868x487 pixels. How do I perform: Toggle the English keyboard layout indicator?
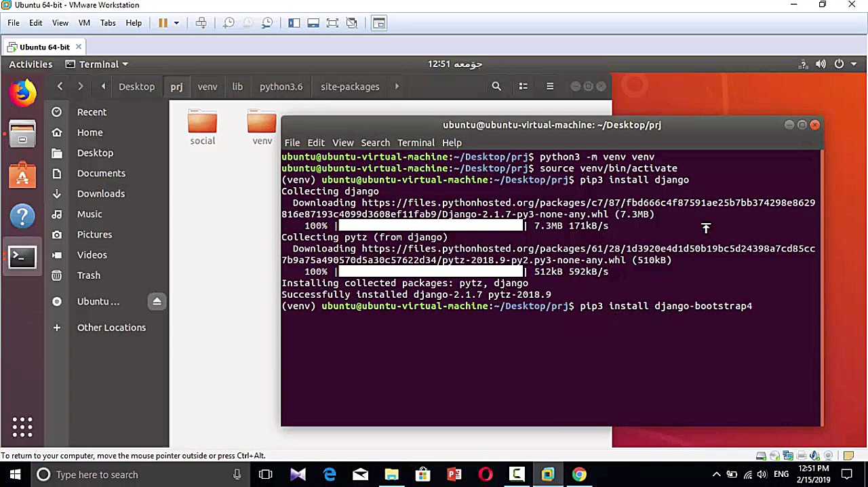pos(781,474)
